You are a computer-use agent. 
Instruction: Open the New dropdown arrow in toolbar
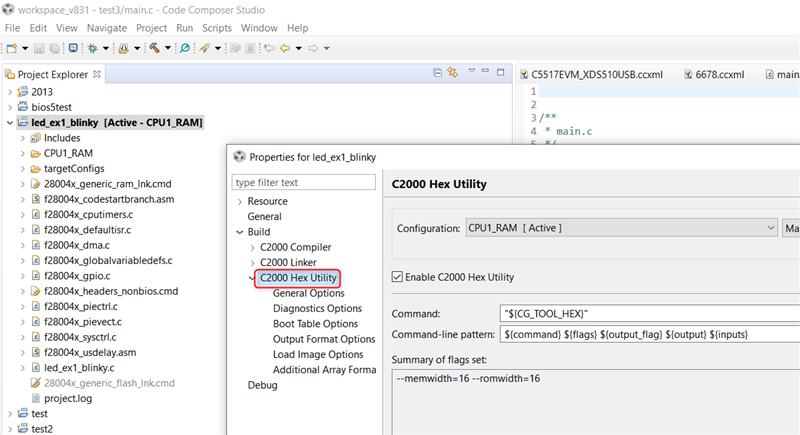click(24, 48)
